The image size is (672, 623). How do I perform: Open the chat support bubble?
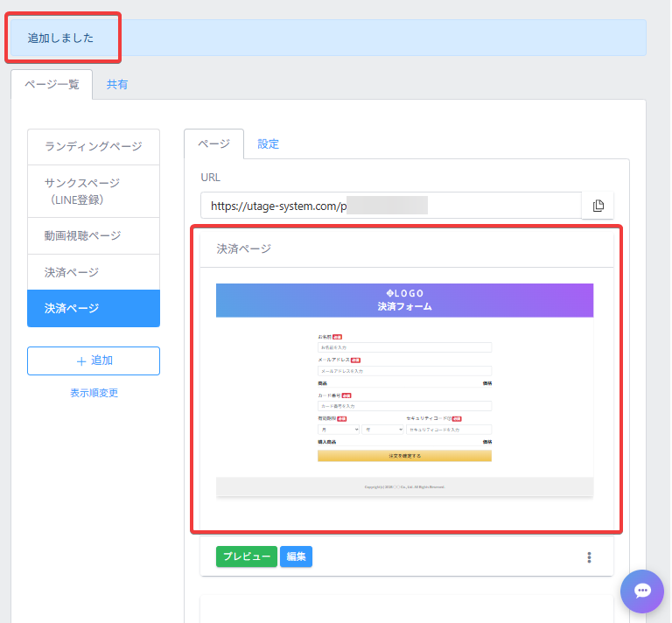point(642,591)
